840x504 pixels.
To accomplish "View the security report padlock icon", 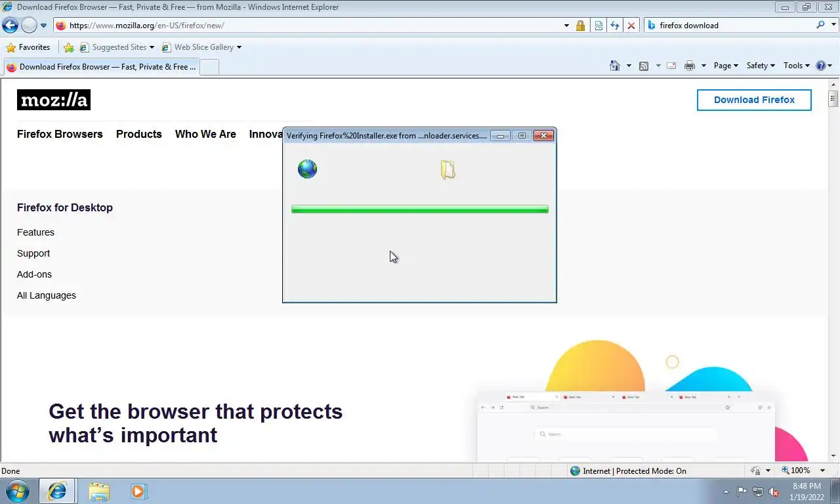I will (x=580, y=26).
